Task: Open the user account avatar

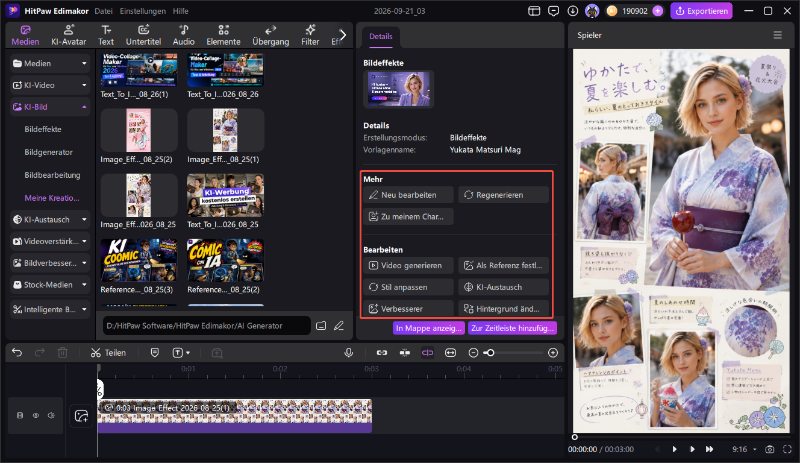Action: click(x=592, y=11)
